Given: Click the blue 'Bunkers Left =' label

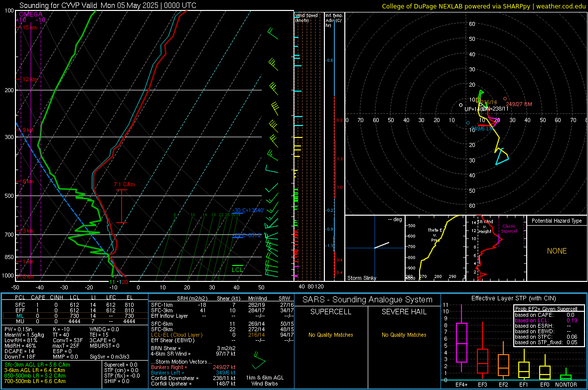Looking at the screenshot, I should click(167, 373).
